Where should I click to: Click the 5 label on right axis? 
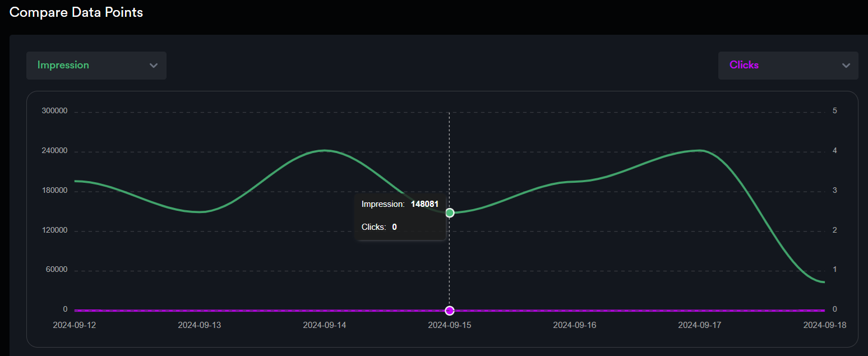(835, 111)
